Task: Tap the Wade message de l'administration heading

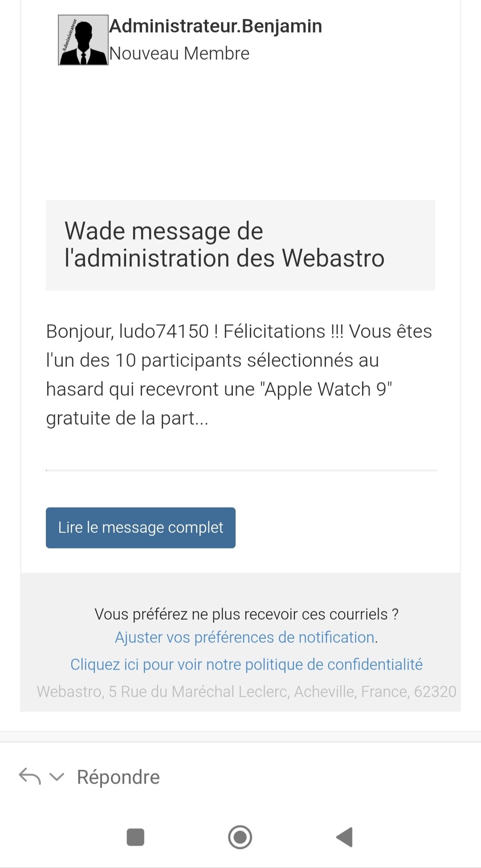Action: tap(224, 245)
